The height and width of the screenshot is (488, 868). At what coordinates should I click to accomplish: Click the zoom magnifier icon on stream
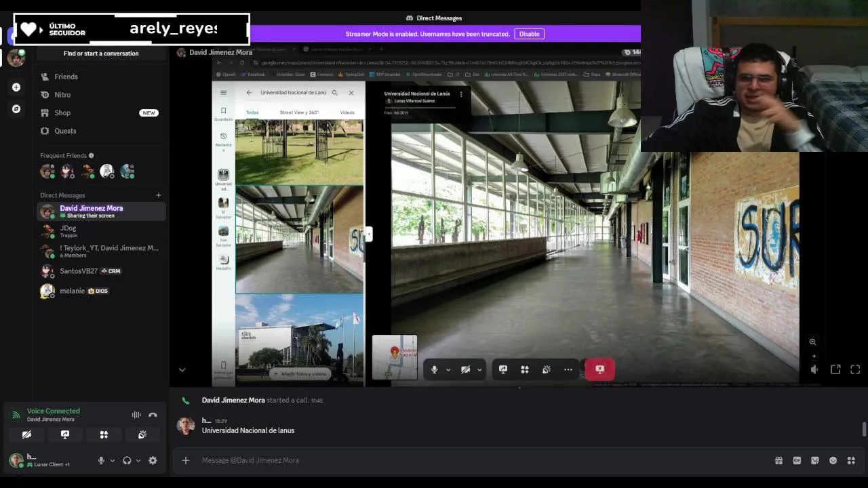point(812,342)
